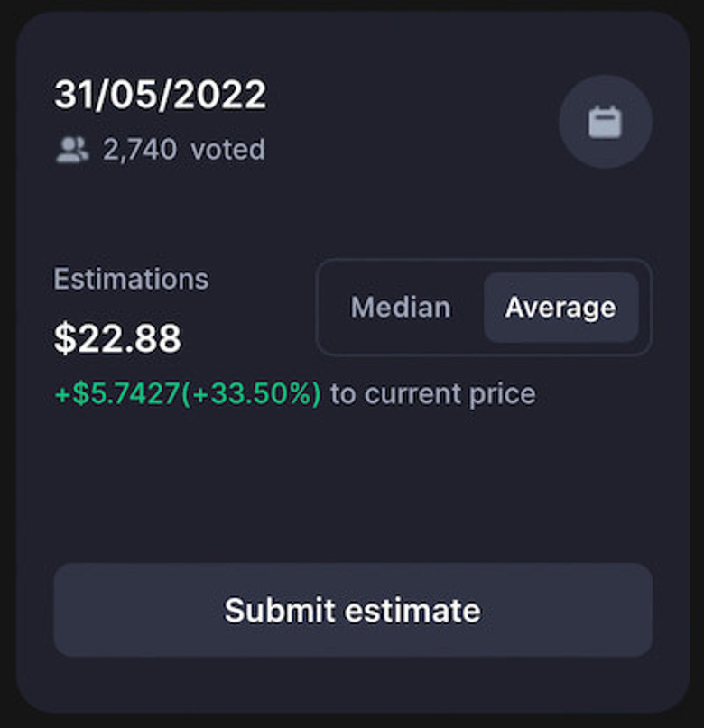
Task: Click the "voted" label text
Action: (x=227, y=150)
